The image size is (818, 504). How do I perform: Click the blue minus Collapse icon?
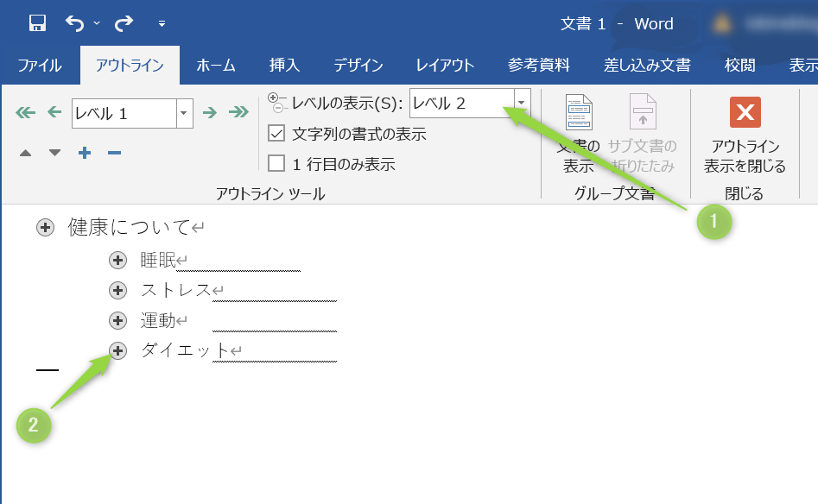click(x=113, y=153)
